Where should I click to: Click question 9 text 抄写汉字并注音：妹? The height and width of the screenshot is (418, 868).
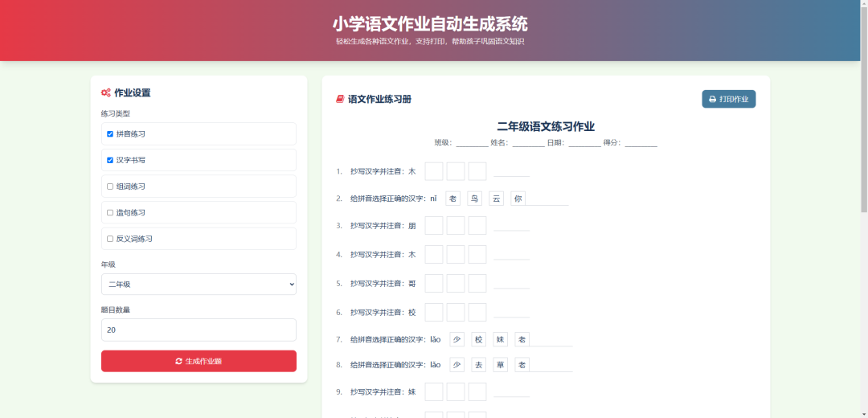[383, 392]
